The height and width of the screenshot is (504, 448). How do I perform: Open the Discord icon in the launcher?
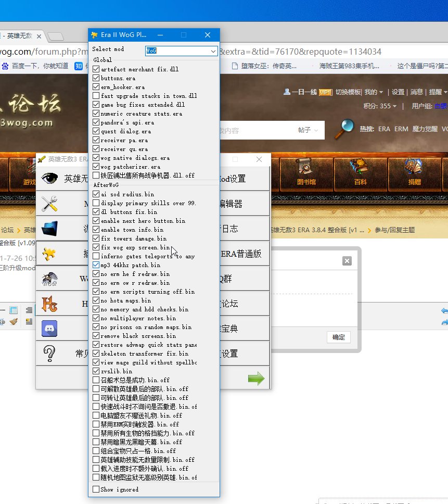tap(49, 329)
